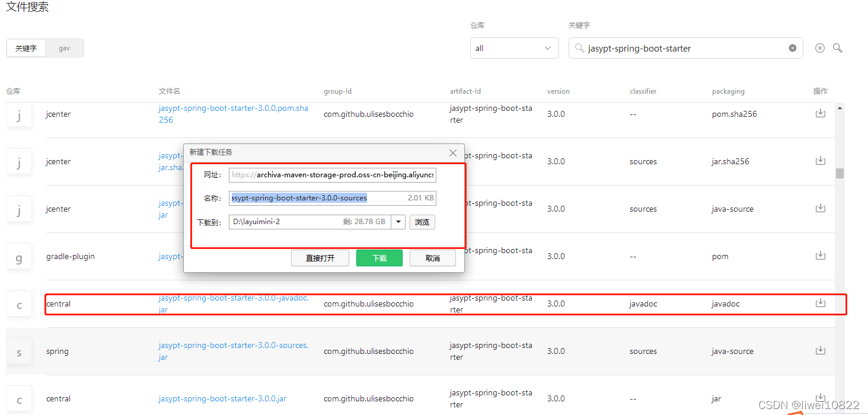Click the cancel button in dialog
Viewport: 868px width, 415px height.
433,258
